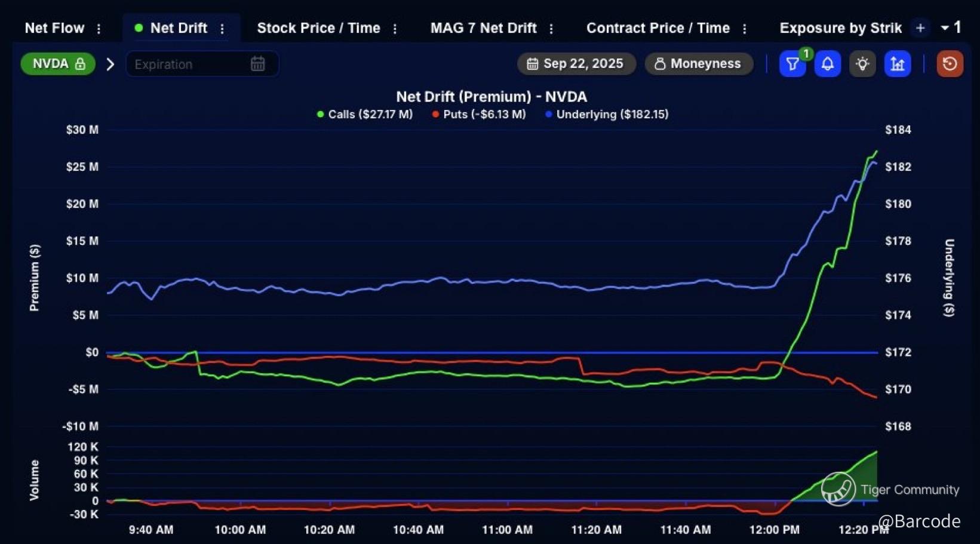Image resolution: width=980 pixels, height=544 pixels.
Task: Click the $180 underlying axis label
Action: 898,204
